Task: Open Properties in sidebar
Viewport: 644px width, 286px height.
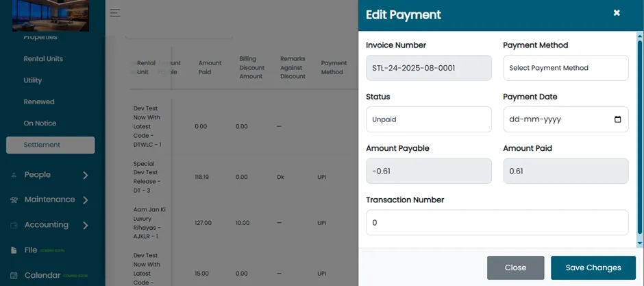Action: click(40, 38)
